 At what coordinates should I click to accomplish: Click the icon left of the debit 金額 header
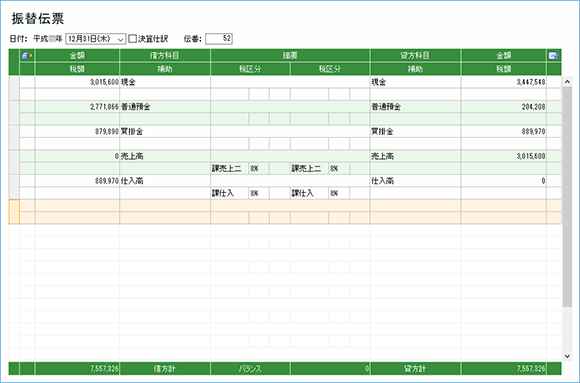(x=27, y=56)
